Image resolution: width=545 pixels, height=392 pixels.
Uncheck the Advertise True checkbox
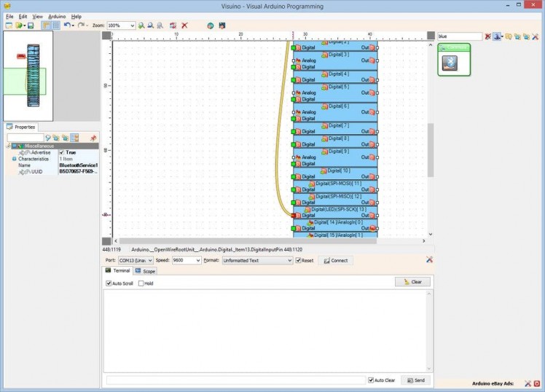tap(62, 152)
